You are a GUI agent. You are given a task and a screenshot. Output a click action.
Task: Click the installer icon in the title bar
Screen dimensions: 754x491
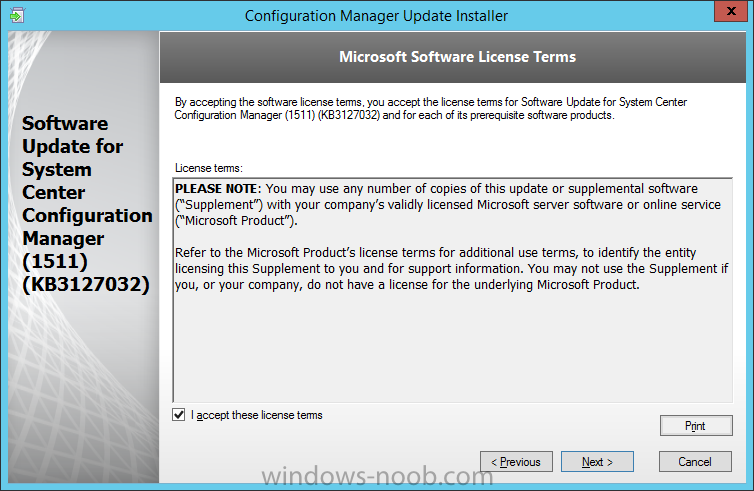click(x=17, y=15)
